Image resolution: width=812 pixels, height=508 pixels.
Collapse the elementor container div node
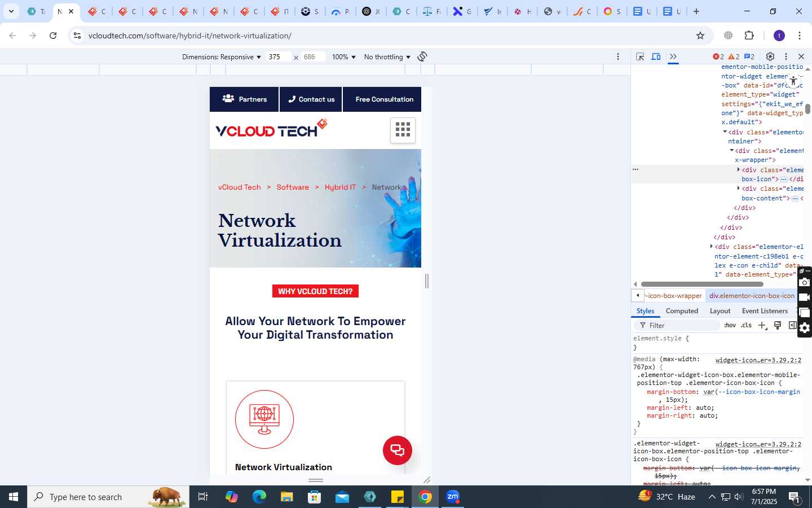725,132
